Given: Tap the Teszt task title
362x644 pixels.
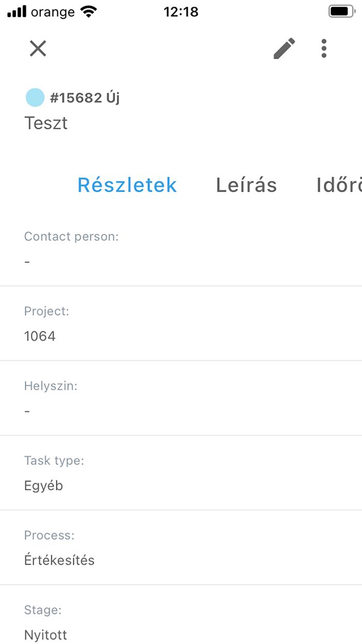Looking at the screenshot, I should [46, 123].
